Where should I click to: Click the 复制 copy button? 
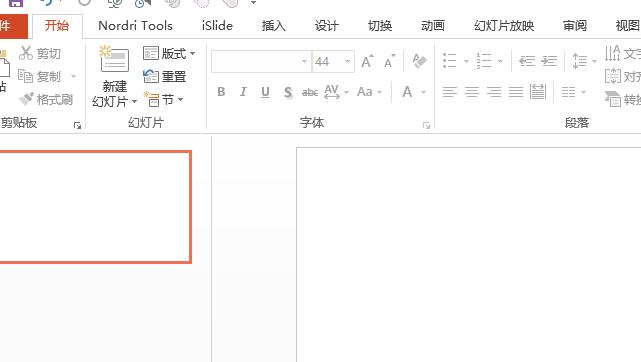[x=39, y=76]
